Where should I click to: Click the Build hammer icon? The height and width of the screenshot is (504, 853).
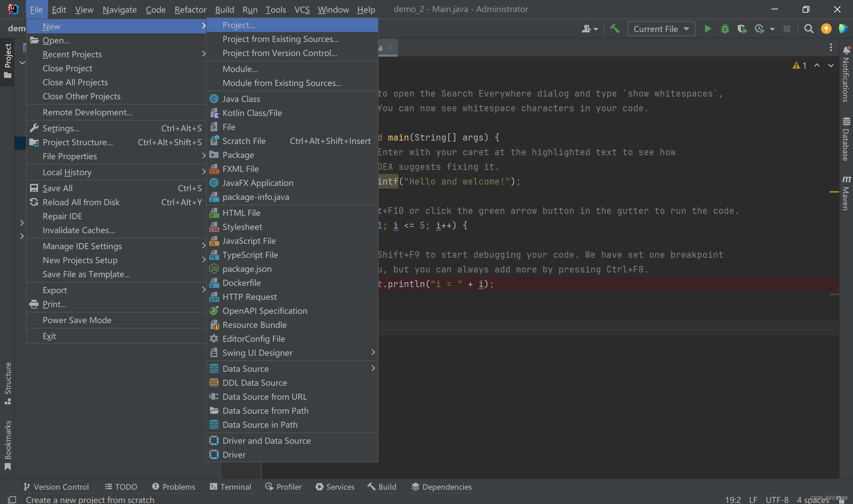point(615,29)
